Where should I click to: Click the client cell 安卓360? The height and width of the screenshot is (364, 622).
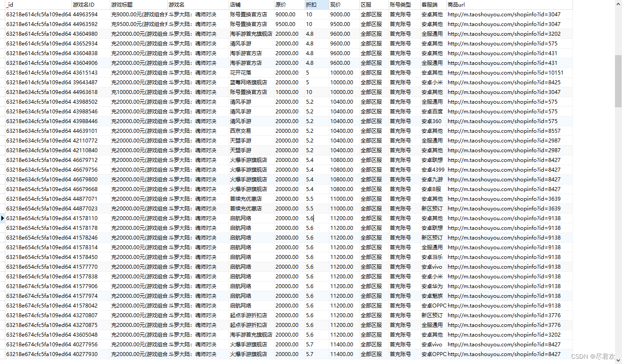pos(433,121)
